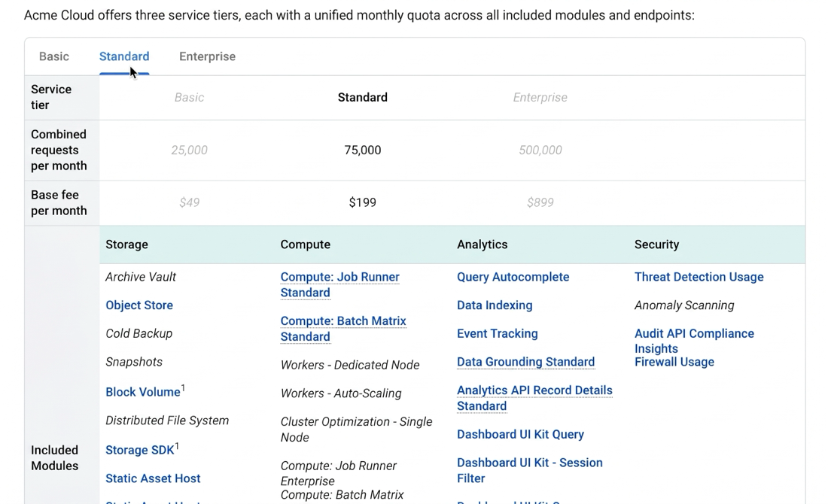Open Dashboard UI Kit - Session Filter link
Image resolution: width=828 pixels, height=504 pixels.
click(530, 470)
